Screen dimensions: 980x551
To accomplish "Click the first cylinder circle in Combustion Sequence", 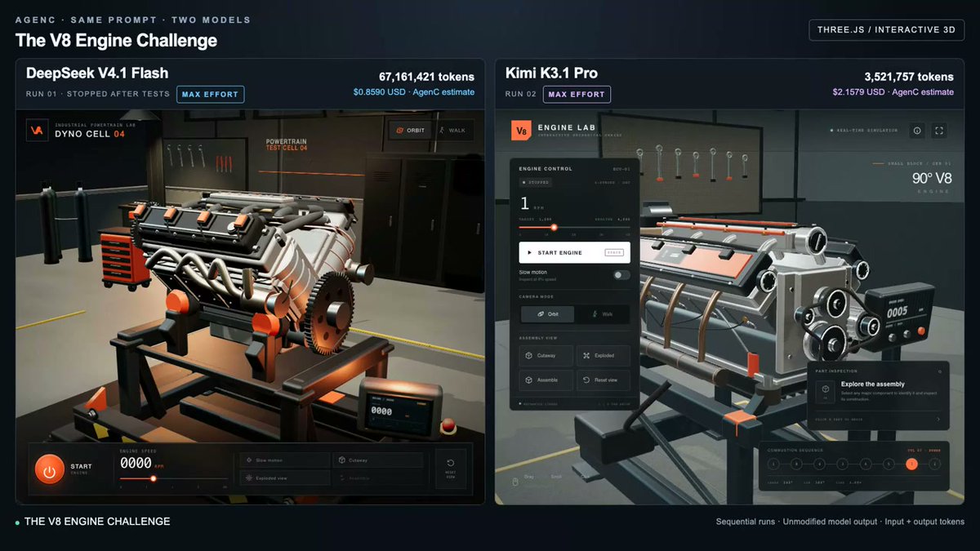I will click(773, 464).
